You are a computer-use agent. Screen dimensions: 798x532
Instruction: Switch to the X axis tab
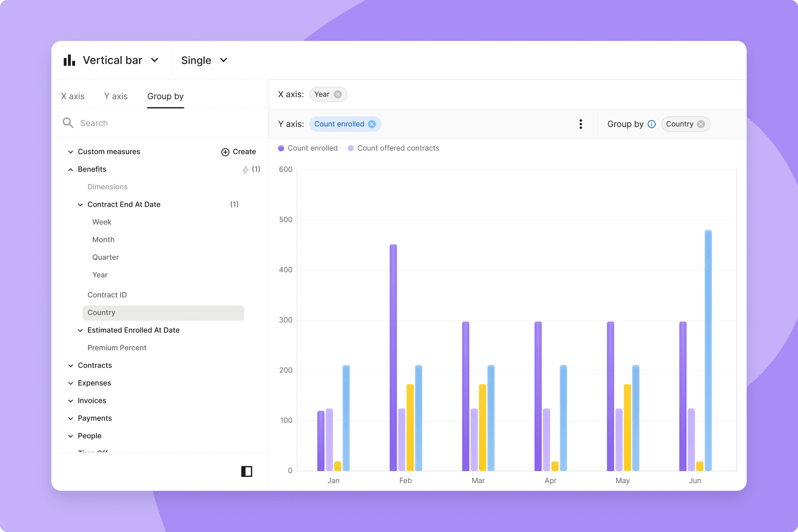[x=73, y=96]
